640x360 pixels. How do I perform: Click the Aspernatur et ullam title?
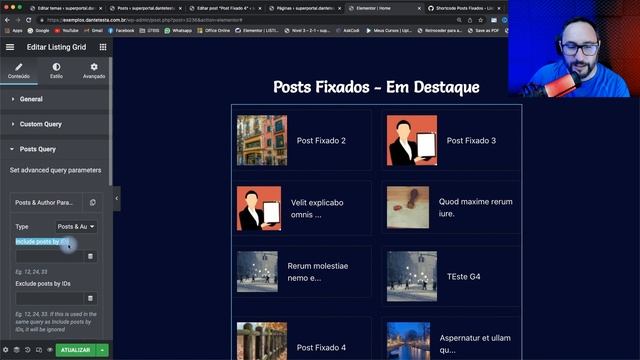[475, 344]
